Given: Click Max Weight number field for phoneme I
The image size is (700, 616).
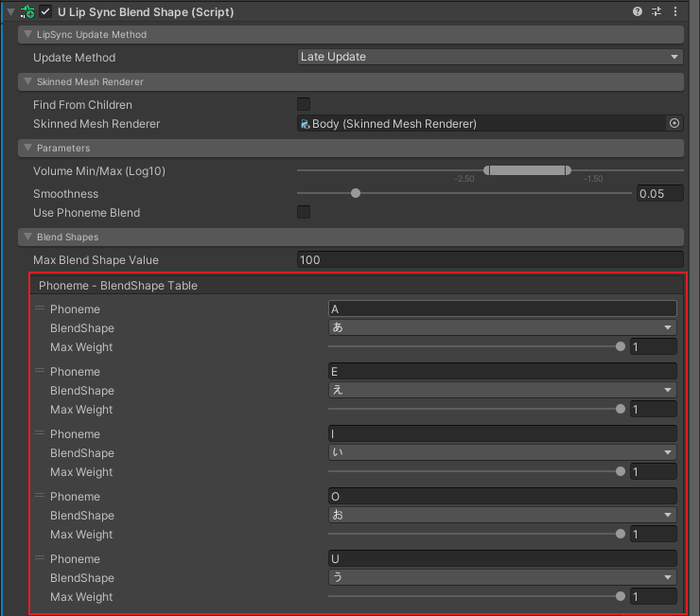Looking at the screenshot, I should click(653, 472).
